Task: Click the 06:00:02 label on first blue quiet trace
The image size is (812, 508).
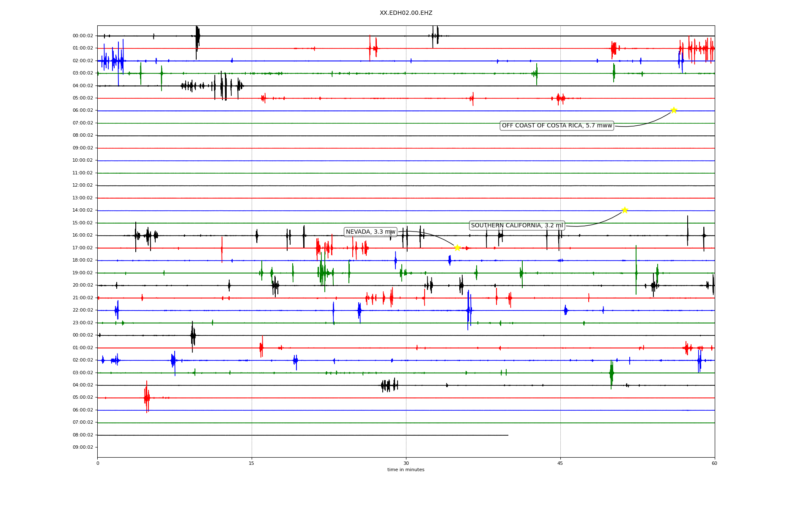Action: [x=83, y=110]
